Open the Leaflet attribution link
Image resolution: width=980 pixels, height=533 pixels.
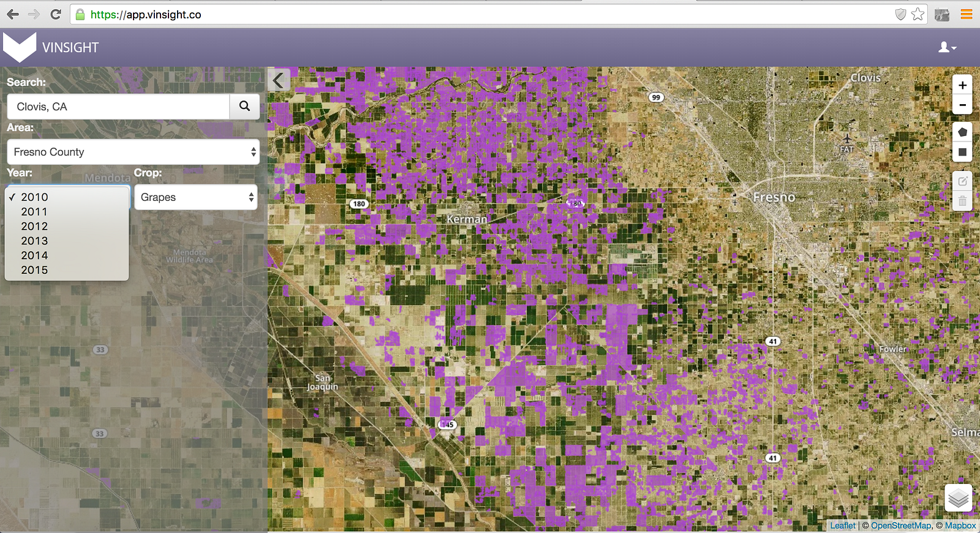tap(843, 526)
